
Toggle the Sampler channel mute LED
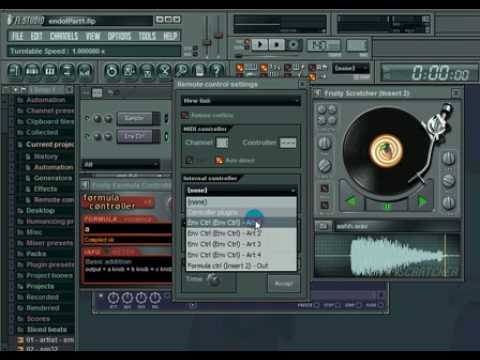pyautogui.click(x=87, y=118)
